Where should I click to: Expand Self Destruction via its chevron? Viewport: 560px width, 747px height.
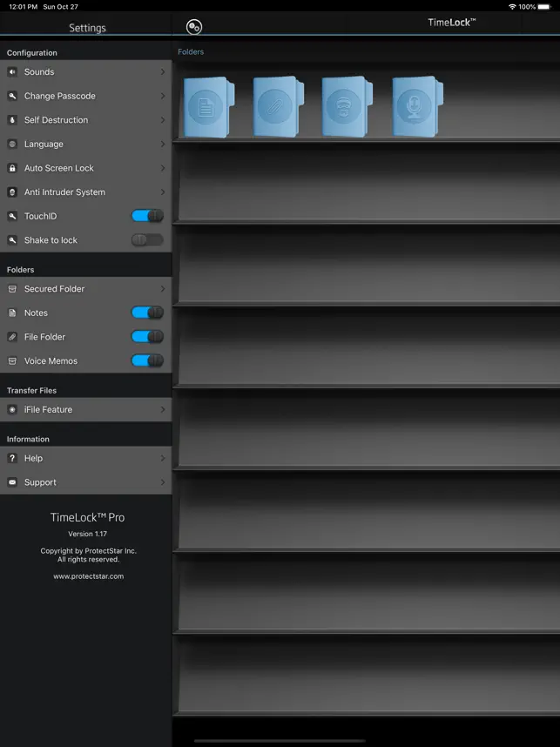[x=163, y=120]
